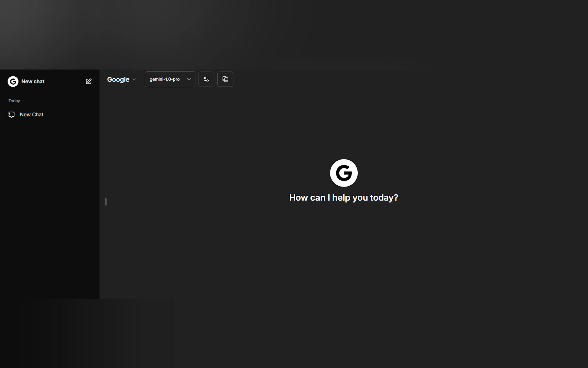Click chevron arrow next to Google label

[134, 79]
